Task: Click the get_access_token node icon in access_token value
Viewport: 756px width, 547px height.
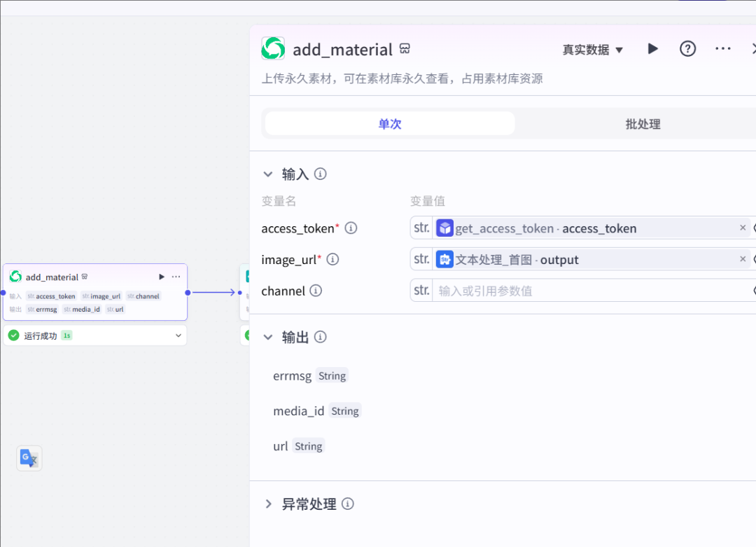Action: click(x=444, y=228)
